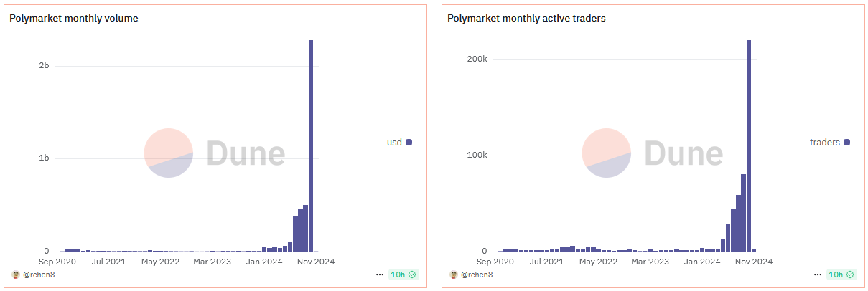This screenshot has height=291, width=868.
Task: Toggle the traders series legend item
Action: (830, 143)
